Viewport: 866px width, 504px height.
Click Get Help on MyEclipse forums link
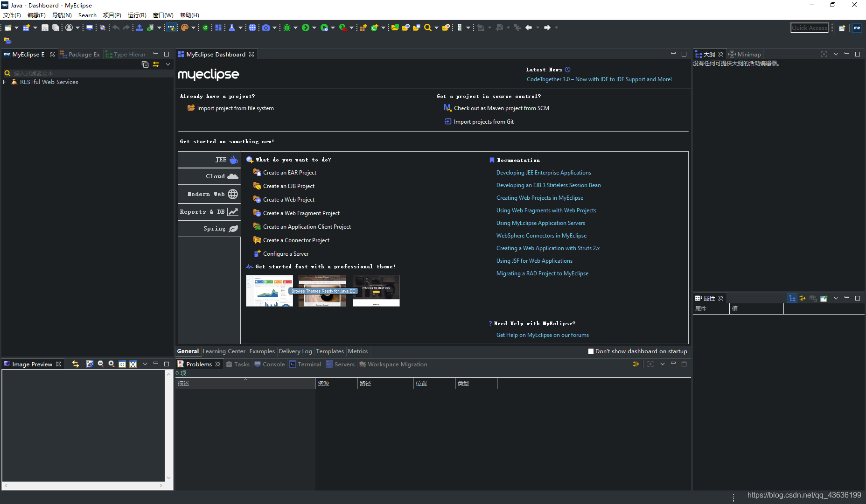(x=542, y=335)
